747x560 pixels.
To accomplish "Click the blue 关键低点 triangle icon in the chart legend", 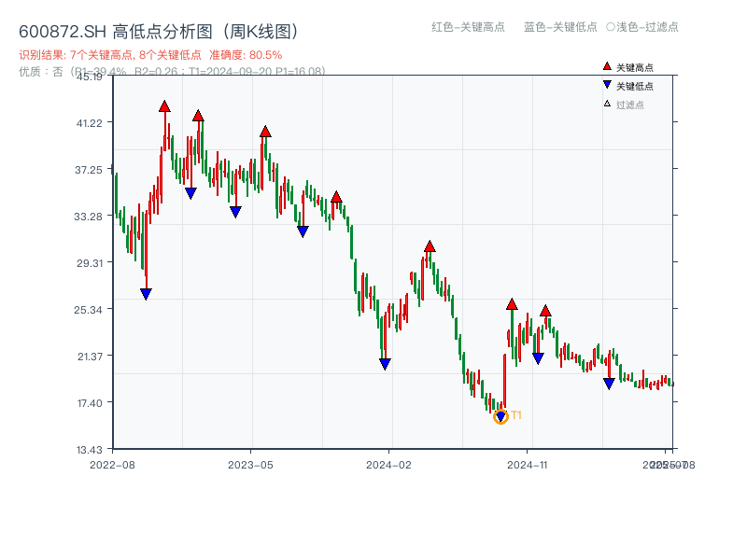I will (607, 84).
